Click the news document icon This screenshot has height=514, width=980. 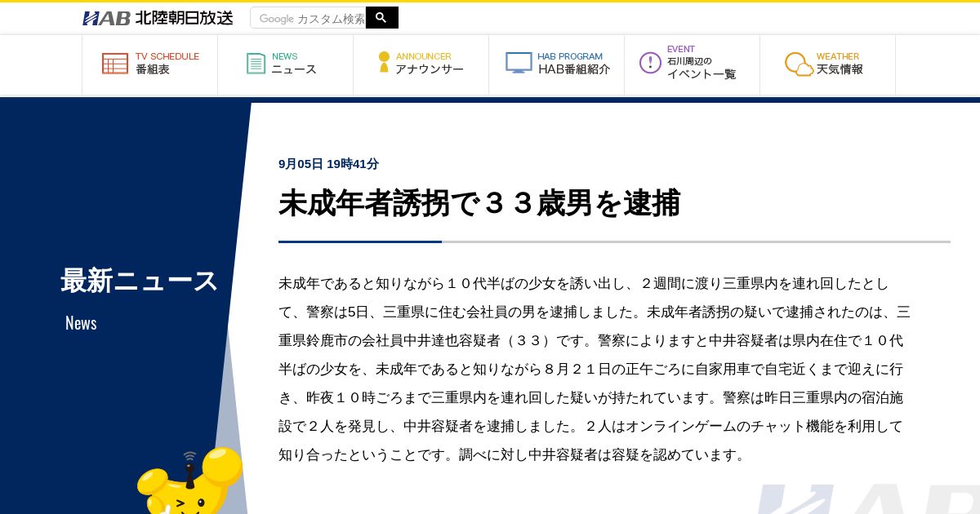point(256,64)
